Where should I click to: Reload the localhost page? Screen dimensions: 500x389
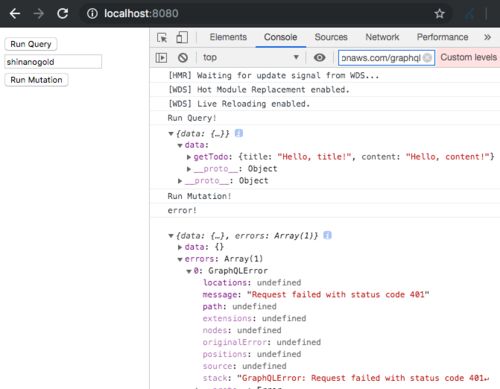pyautogui.click(x=62, y=14)
